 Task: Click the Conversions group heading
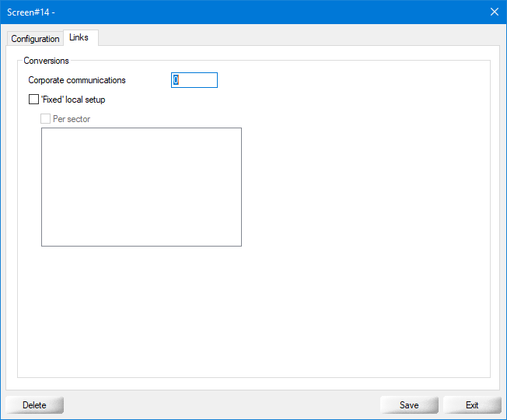pos(46,61)
